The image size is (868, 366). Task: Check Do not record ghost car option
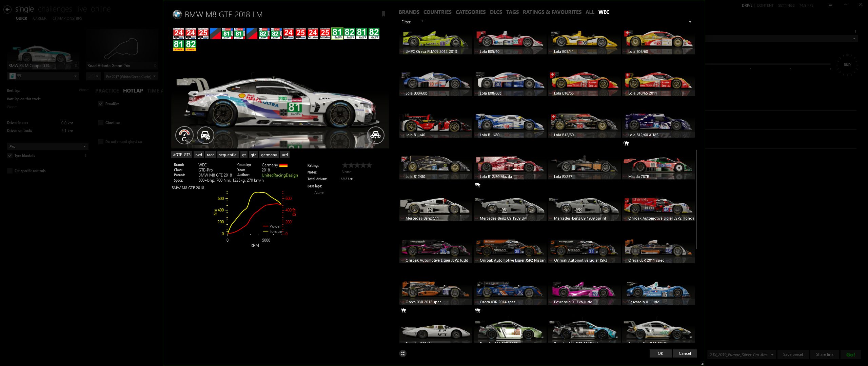click(x=101, y=142)
